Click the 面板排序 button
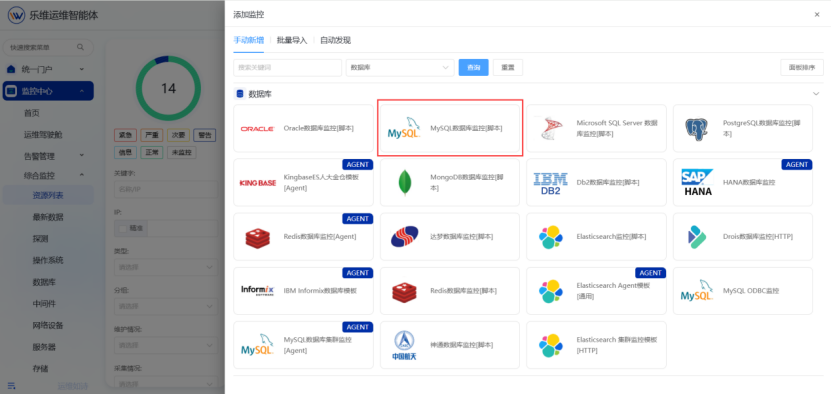 pyautogui.click(x=802, y=67)
